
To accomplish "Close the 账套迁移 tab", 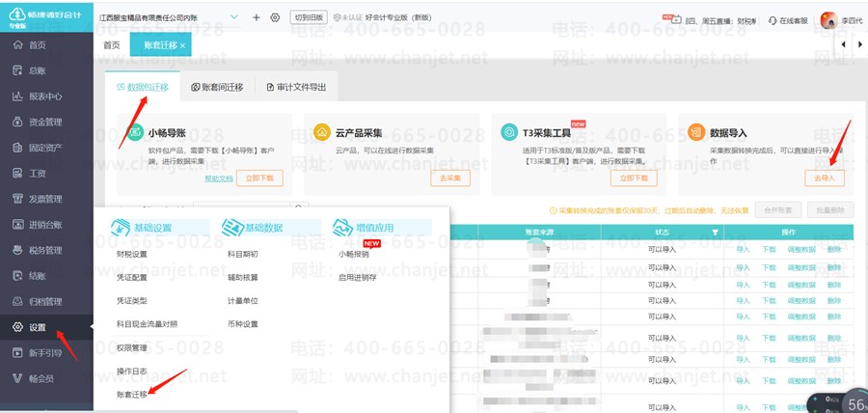I will click(182, 45).
